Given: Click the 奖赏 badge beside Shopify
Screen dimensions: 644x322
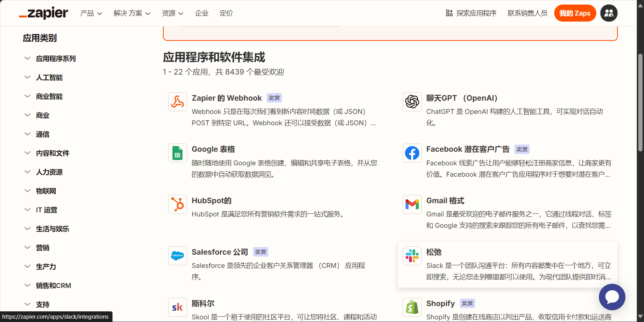Looking at the screenshot, I should [467, 303].
